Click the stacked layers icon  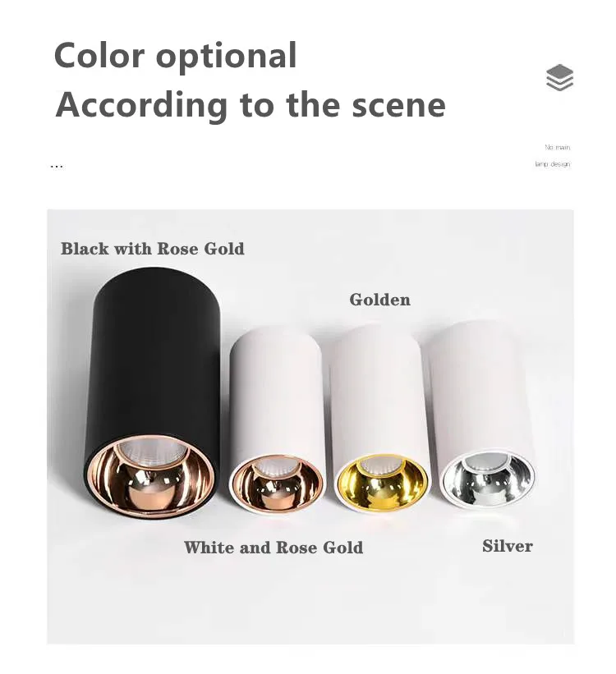559,78
